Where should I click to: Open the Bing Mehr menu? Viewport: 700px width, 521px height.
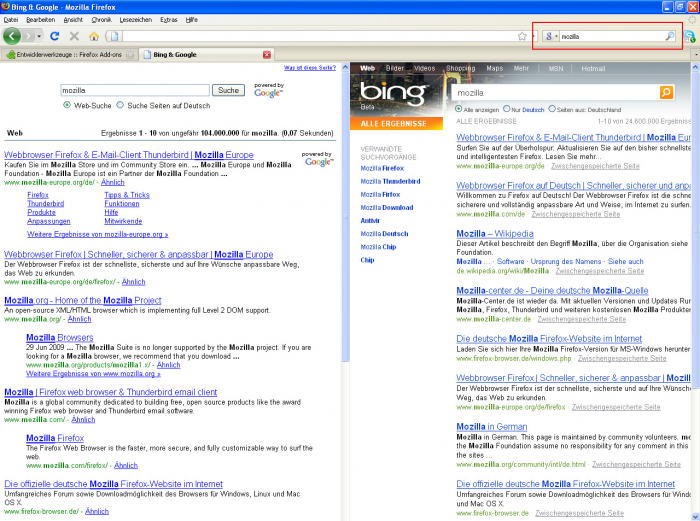[521, 68]
